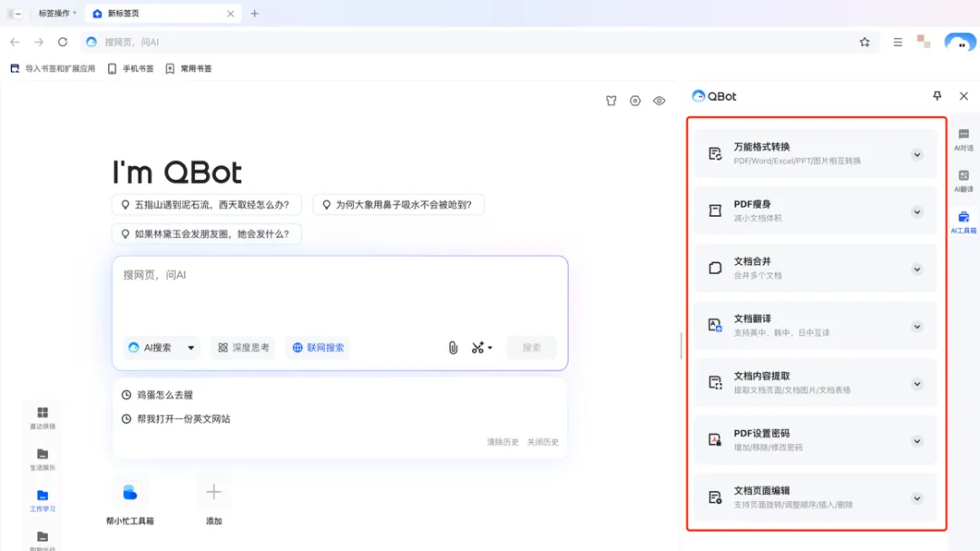
Task: Select suggestion 五指山遇到泥石流，西天取经怎么办?
Action: pos(206,204)
